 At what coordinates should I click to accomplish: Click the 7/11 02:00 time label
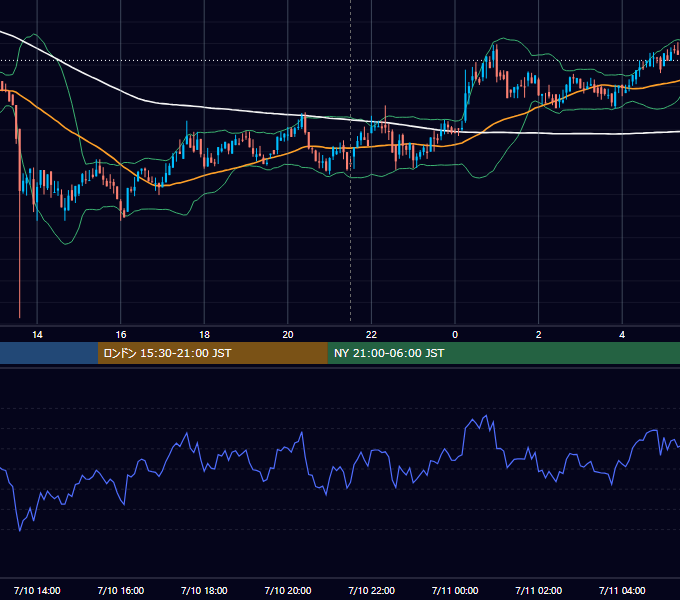click(538, 590)
